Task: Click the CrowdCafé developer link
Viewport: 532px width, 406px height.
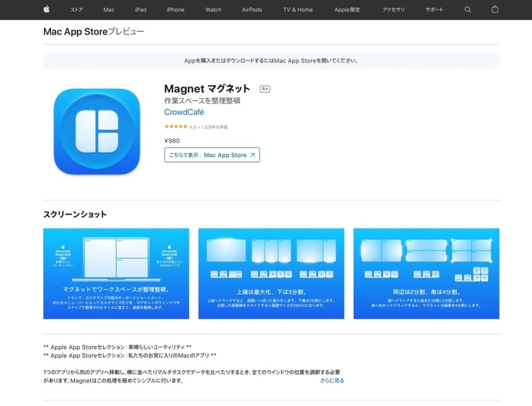Action: click(184, 112)
